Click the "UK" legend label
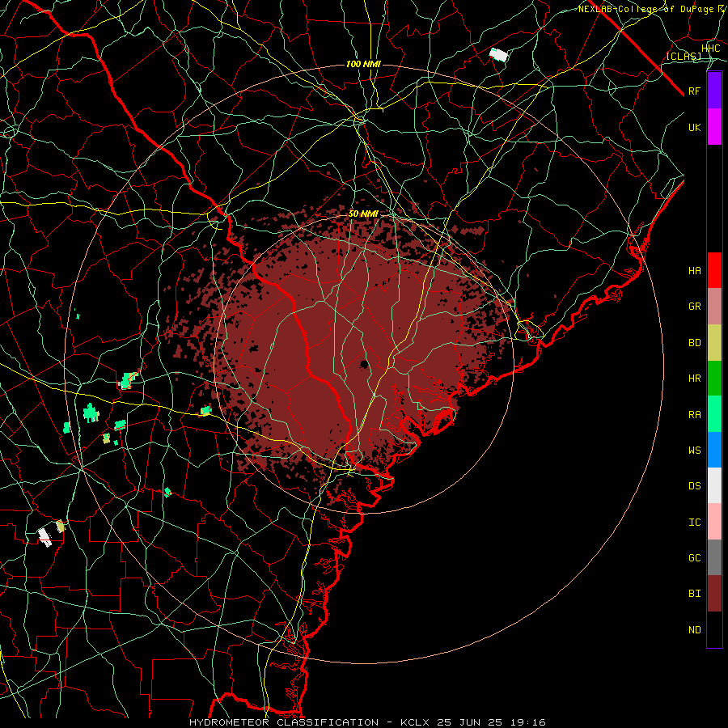 [694, 127]
